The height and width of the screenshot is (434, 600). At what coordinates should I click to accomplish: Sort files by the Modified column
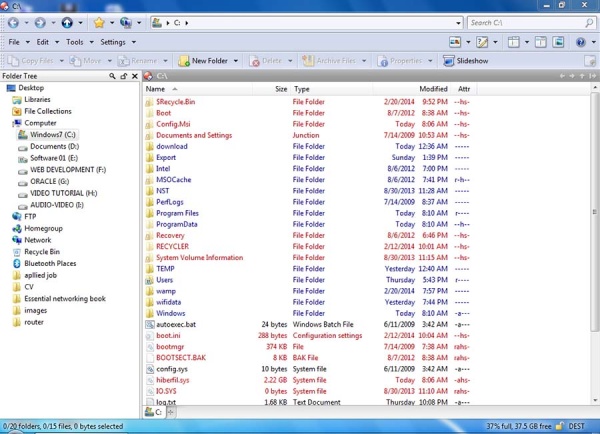tap(433, 89)
